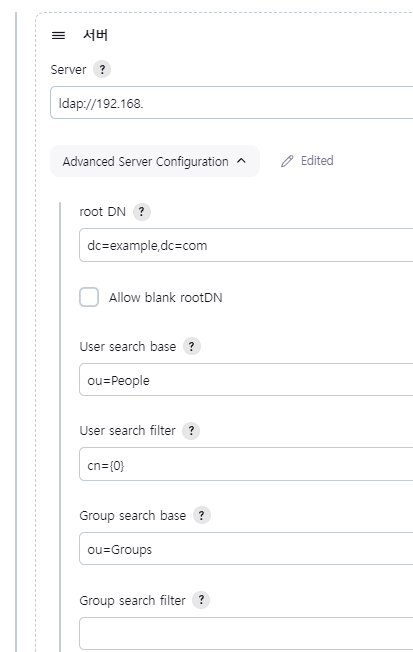Select the User search base field ou=People
413x652 pixels.
(246, 380)
